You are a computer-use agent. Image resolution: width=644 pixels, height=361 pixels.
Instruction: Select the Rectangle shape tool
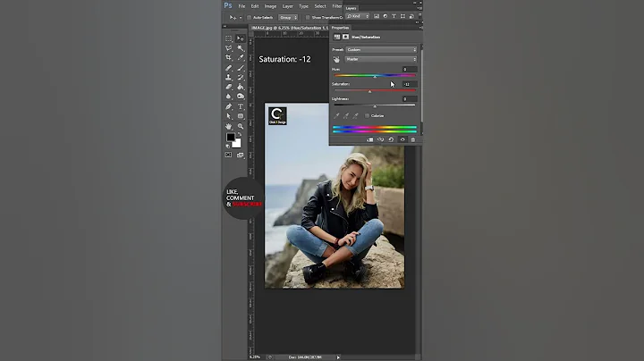click(241, 116)
